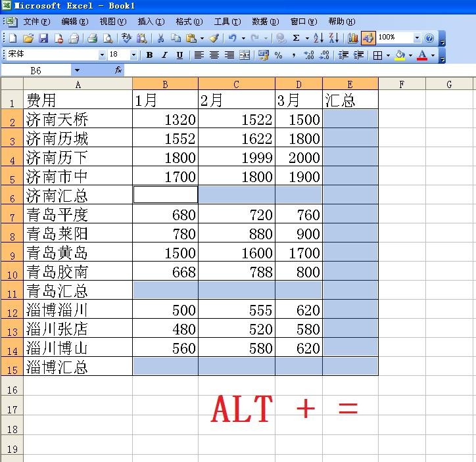Open the 工具(T) menu
Image resolution: width=476 pixels, height=462 pixels.
(227, 22)
